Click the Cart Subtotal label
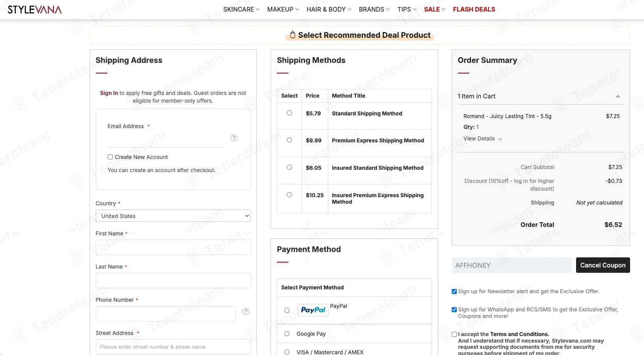644x355 pixels. (537, 167)
